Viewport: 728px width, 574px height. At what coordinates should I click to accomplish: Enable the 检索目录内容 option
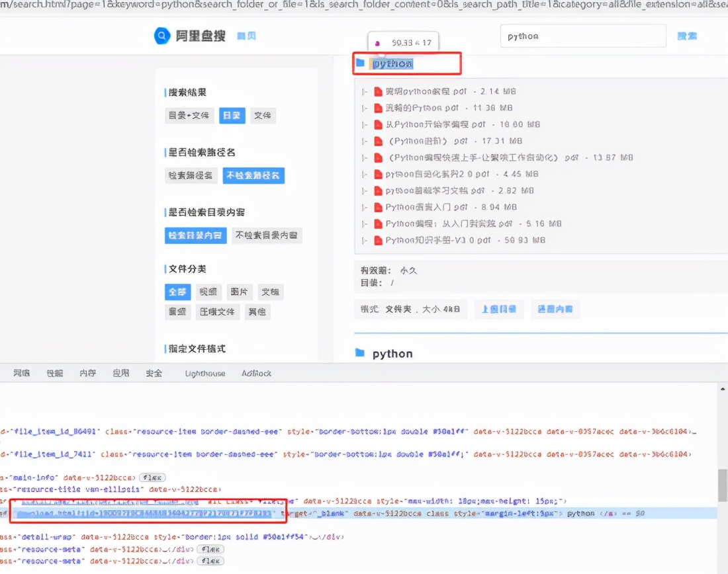point(195,235)
